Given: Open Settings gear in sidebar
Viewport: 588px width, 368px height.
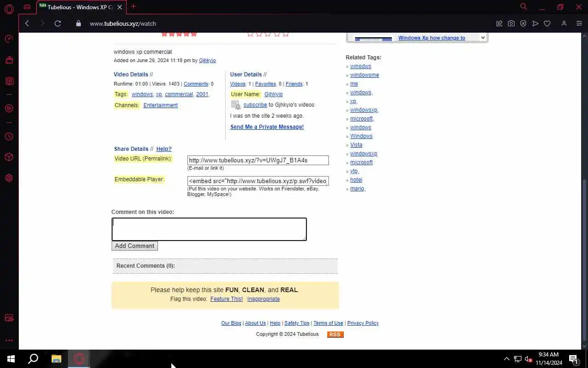Looking at the screenshot, I should [9, 178].
